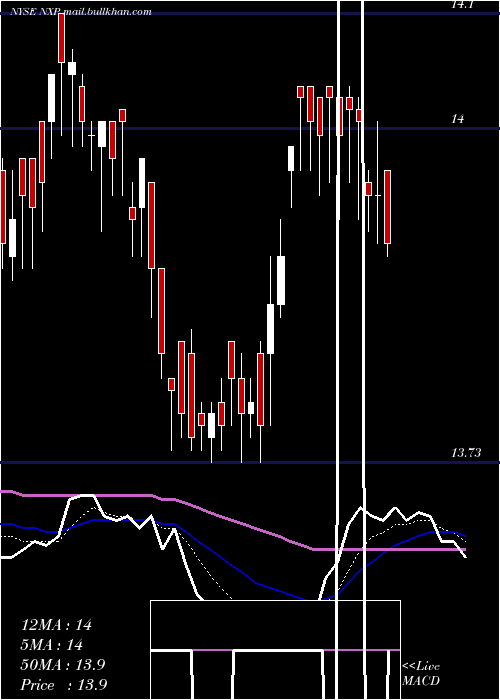Click the 5MA : 14 readout
This screenshot has width=500, height=700.
pyautogui.click(x=51, y=645)
